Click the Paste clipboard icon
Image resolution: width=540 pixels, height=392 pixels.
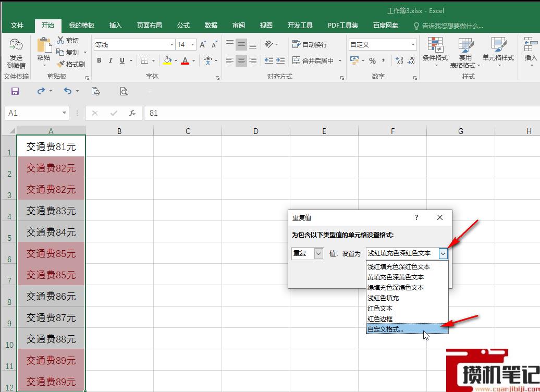click(x=44, y=45)
